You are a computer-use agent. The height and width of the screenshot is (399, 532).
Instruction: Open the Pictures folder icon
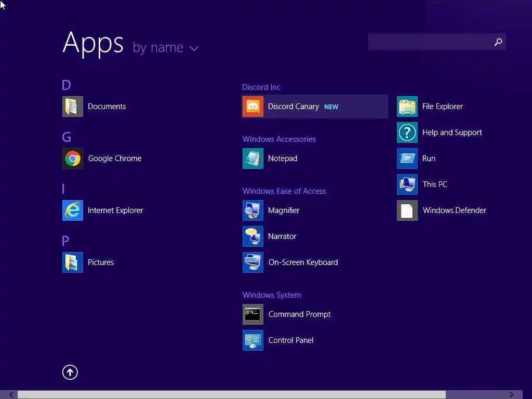tap(73, 262)
